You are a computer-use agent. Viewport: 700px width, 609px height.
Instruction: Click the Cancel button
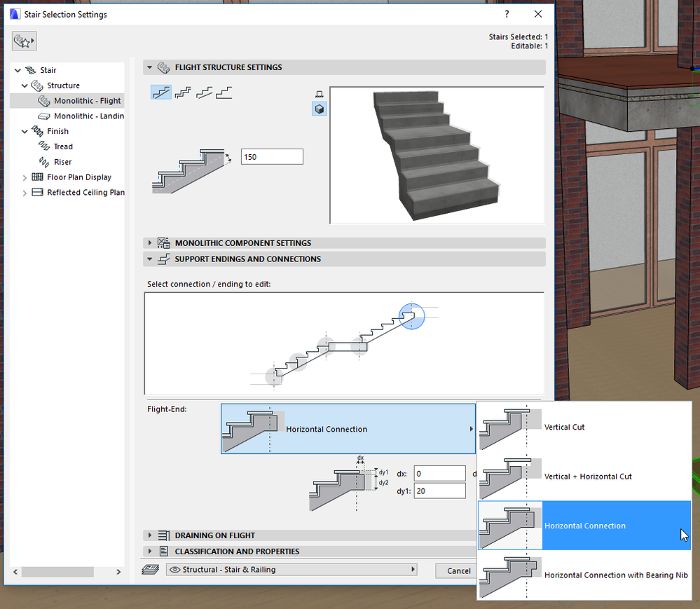[x=458, y=570]
